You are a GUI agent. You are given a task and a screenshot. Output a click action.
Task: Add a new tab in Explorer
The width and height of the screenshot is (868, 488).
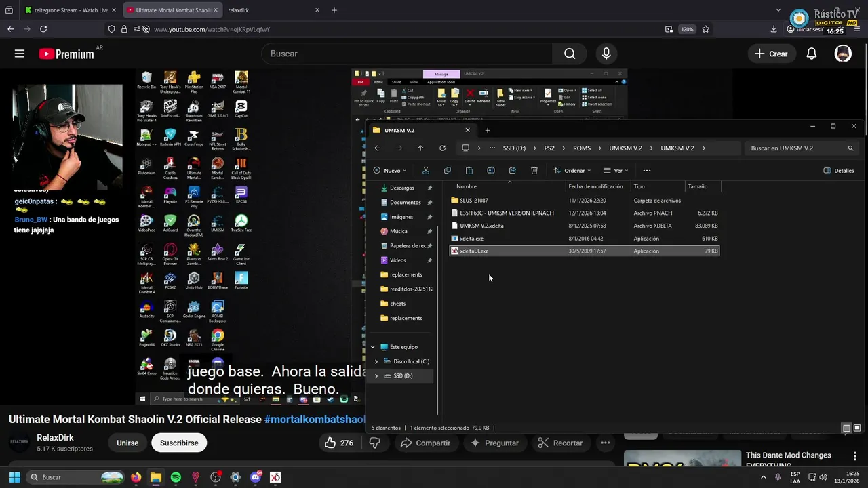(487, 130)
